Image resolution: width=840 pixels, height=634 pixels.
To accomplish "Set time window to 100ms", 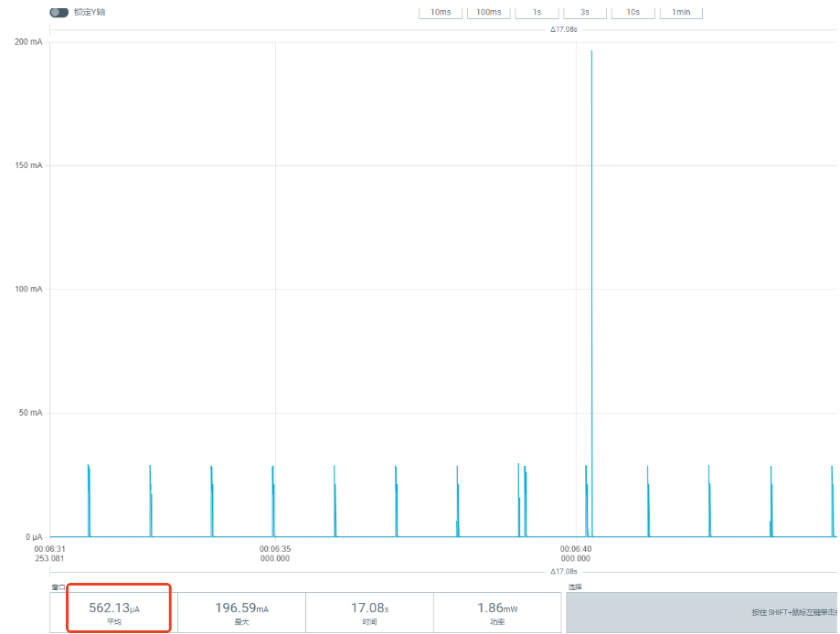I will point(489,12).
